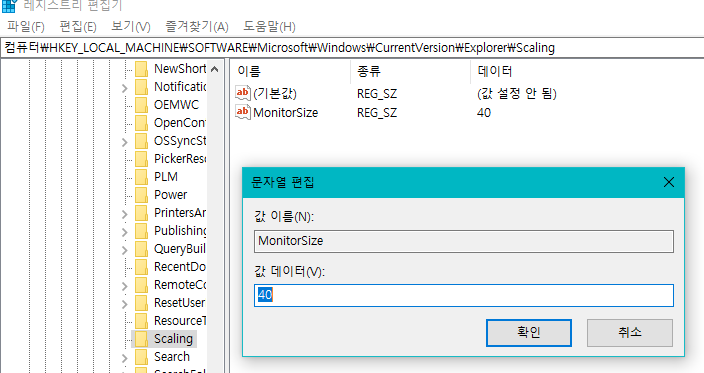Open the 도움말(H) menu
This screenshot has width=704, height=373.
[269, 26]
